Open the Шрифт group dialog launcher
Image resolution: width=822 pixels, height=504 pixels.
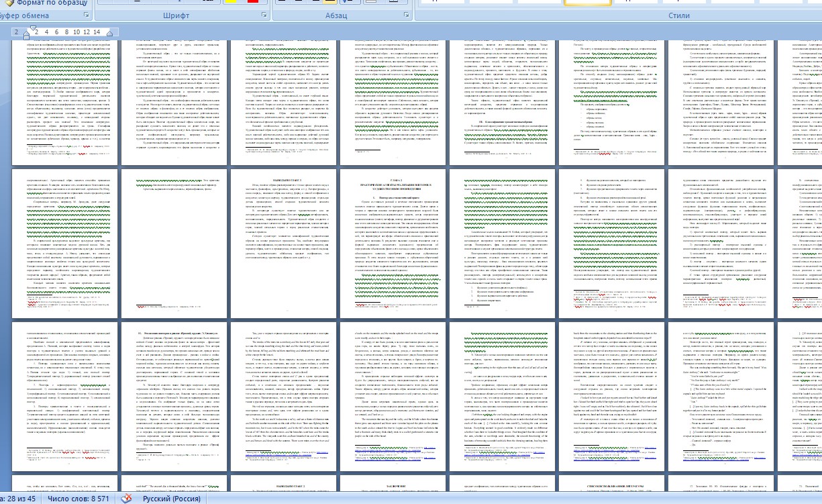[263, 15]
